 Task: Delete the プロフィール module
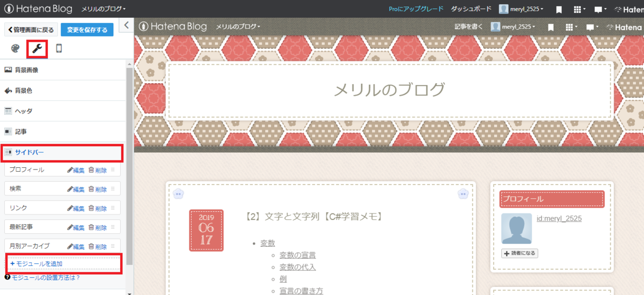pyautogui.click(x=98, y=170)
